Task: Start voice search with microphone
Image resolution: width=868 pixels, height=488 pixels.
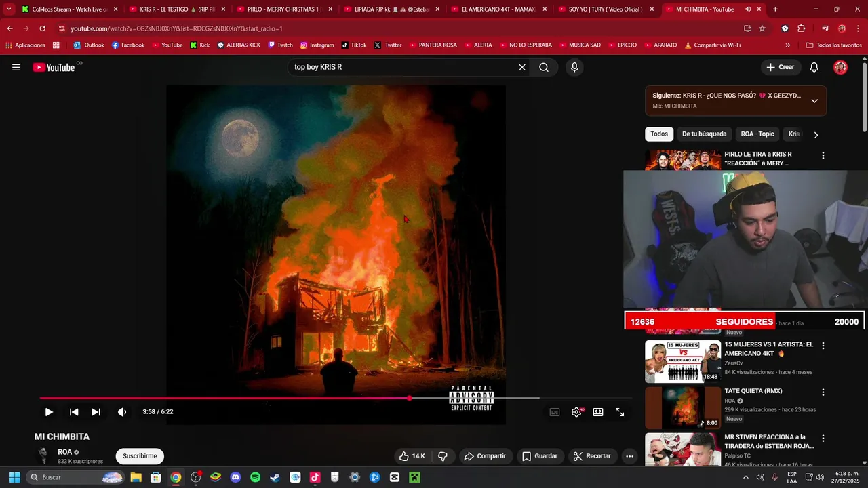Action: tap(574, 67)
